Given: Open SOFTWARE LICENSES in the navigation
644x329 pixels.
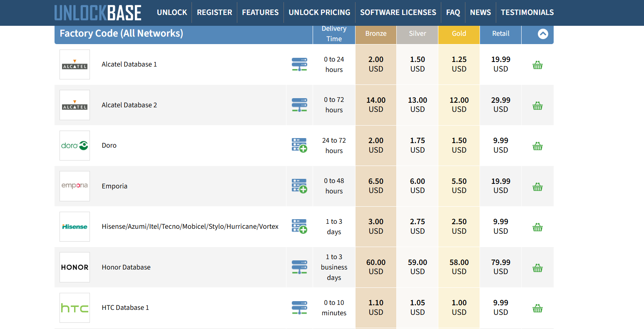Looking at the screenshot, I should (x=398, y=12).
